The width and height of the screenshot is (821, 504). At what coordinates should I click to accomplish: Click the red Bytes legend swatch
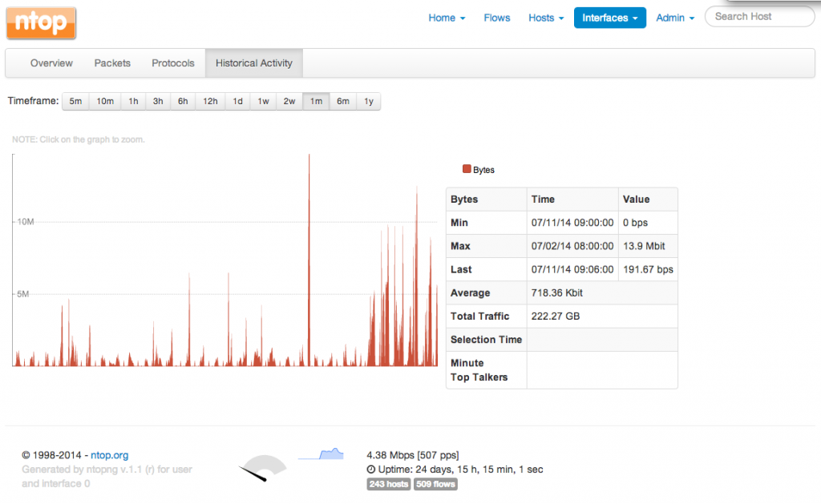(x=467, y=168)
